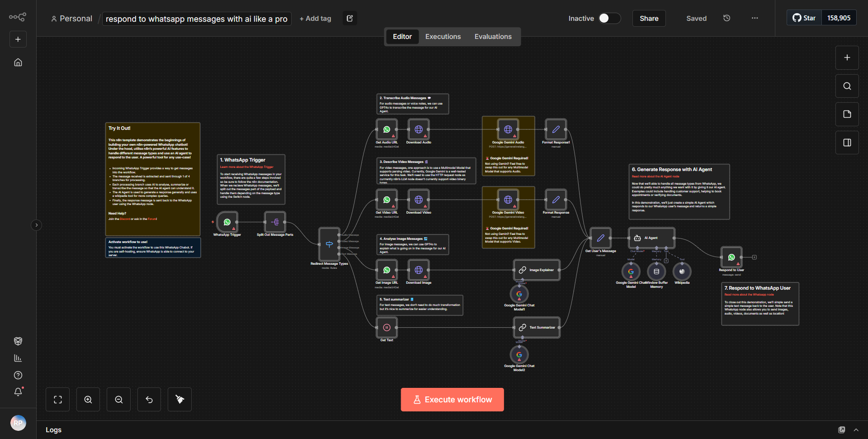Click the 158,905 star count

pyautogui.click(x=839, y=18)
